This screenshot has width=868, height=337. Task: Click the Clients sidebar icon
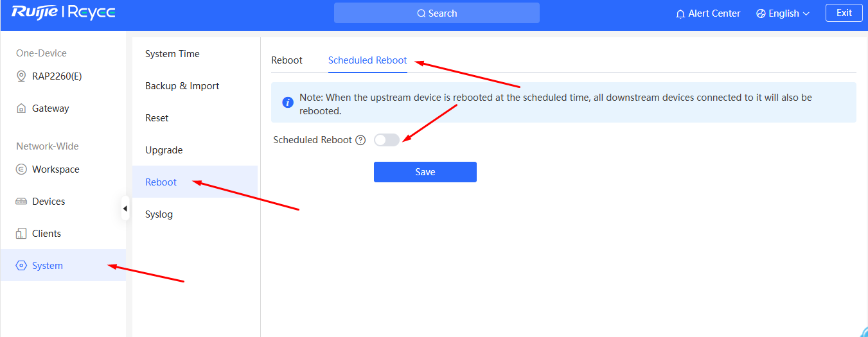pyautogui.click(x=21, y=234)
